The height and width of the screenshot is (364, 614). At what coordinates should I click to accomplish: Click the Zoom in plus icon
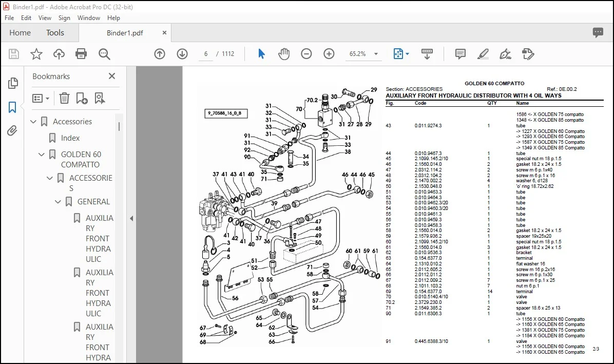click(x=329, y=53)
